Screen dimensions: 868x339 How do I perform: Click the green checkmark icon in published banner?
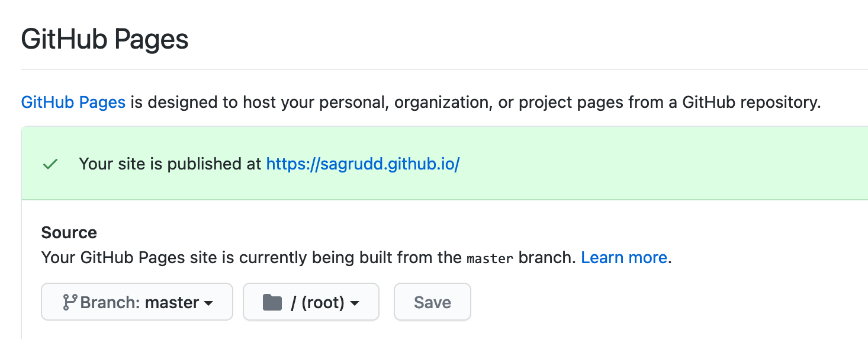[x=50, y=164]
